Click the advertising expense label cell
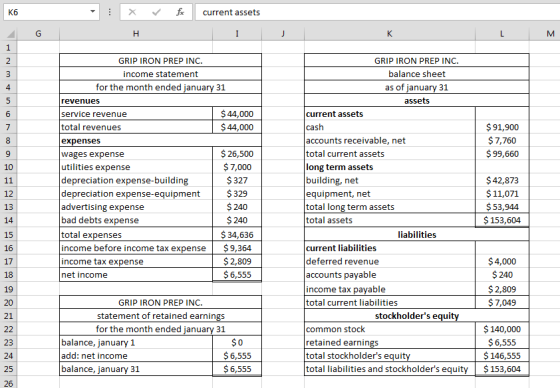The height and width of the screenshot is (388, 560). coord(136,207)
